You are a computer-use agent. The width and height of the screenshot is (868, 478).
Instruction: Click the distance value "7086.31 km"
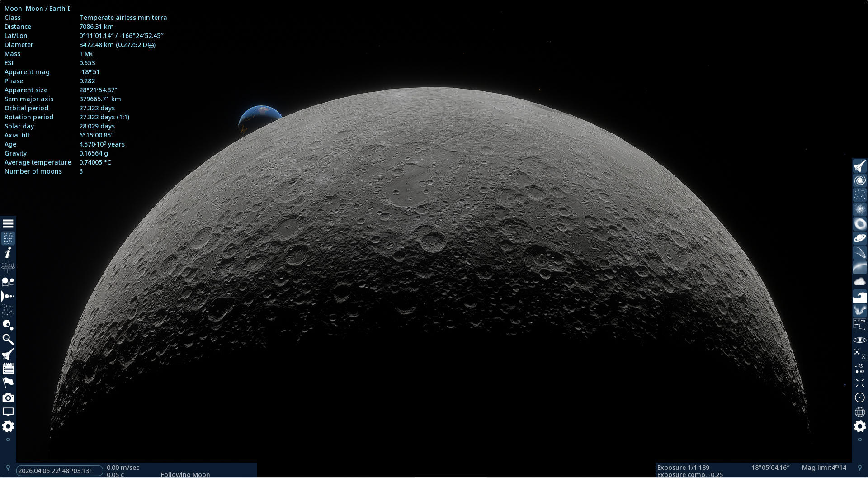point(96,27)
